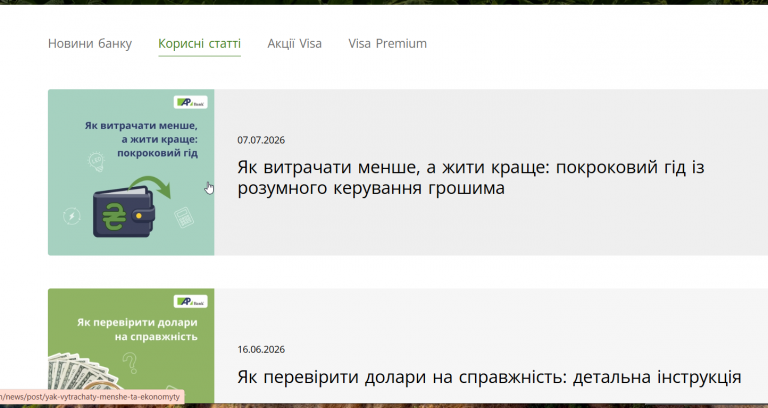Open headline Як витрачати менше, а жити краще
Screen dimensions: 768x408
(x=471, y=177)
